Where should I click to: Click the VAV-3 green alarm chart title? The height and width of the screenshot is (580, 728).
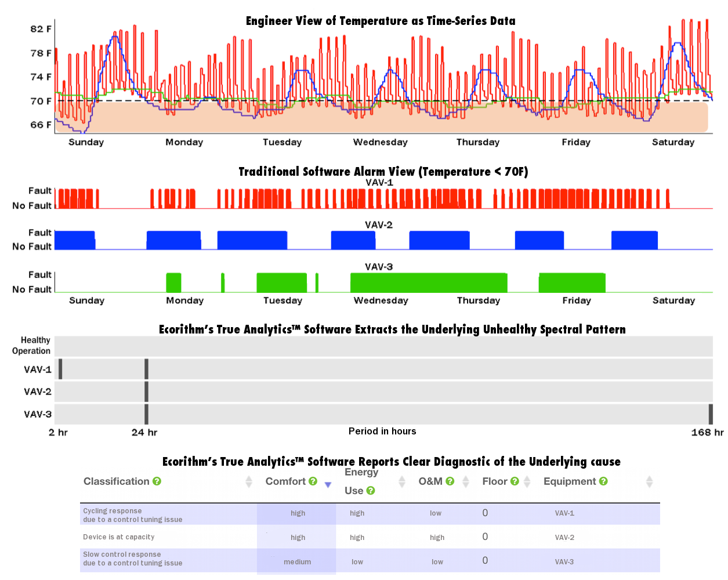coord(379,267)
